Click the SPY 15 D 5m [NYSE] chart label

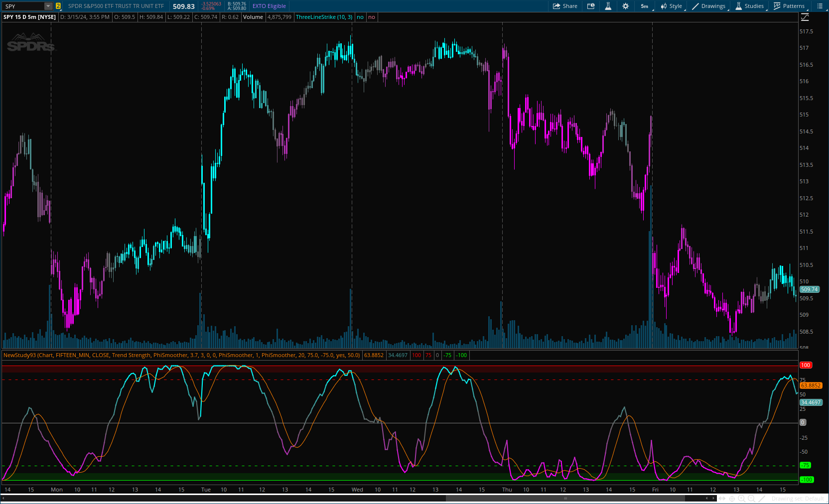pyautogui.click(x=29, y=17)
